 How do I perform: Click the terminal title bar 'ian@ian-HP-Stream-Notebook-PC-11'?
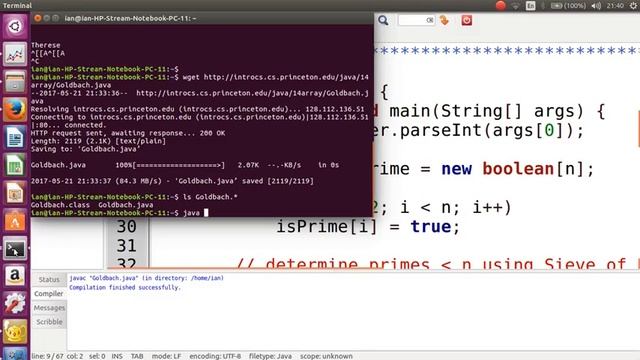[x=130, y=18]
